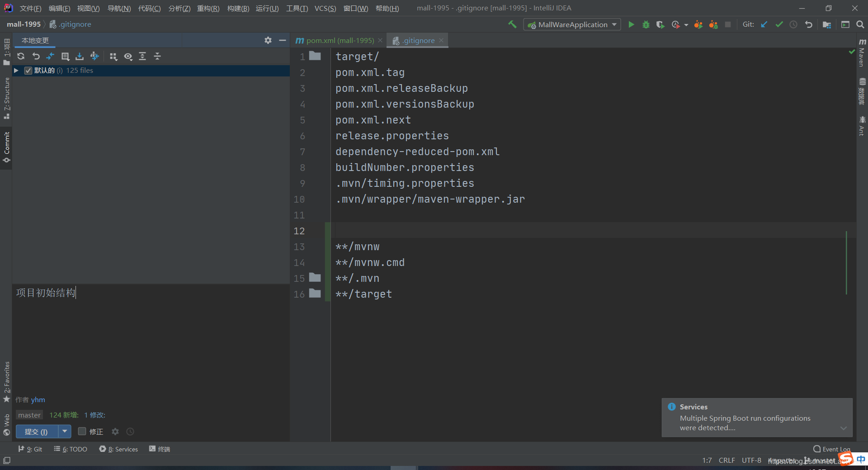
Task: Click the author name yhm
Action: tap(38, 400)
